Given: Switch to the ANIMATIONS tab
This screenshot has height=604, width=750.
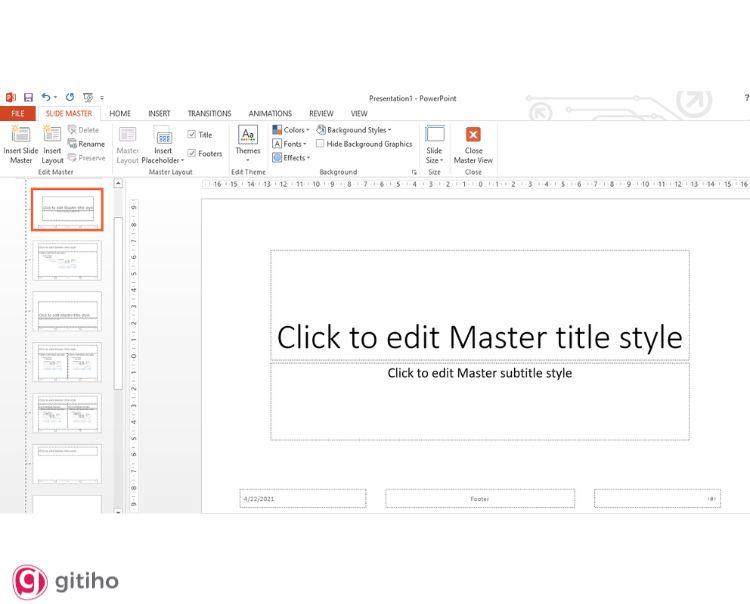Looking at the screenshot, I should 270,113.
